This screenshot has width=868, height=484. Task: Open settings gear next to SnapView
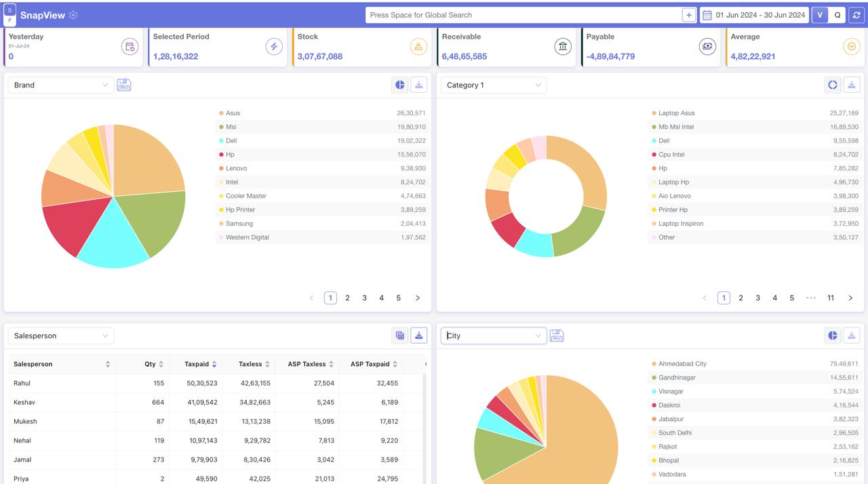[73, 15]
